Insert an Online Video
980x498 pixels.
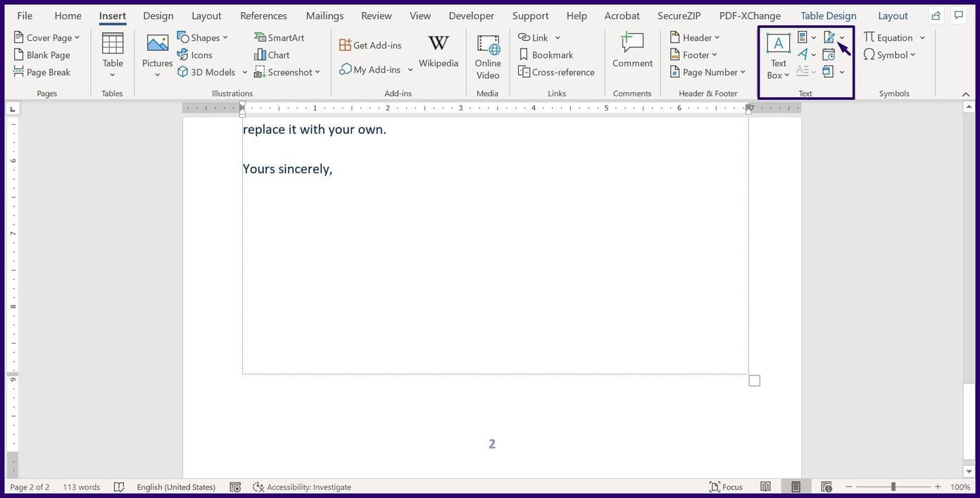(488, 56)
